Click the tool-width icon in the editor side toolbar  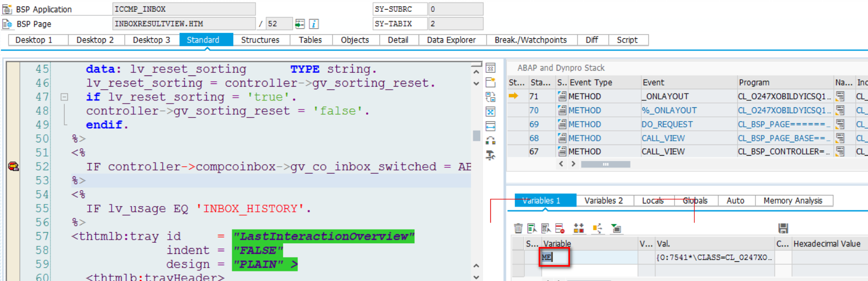[x=491, y=126]
